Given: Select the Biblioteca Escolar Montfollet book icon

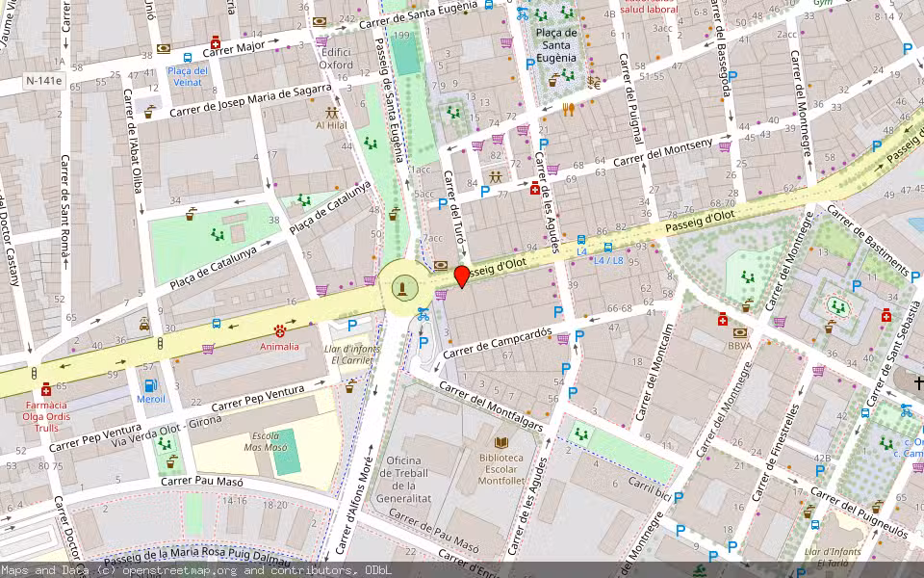Looking at the screenshot, I should tap(501, 442).
